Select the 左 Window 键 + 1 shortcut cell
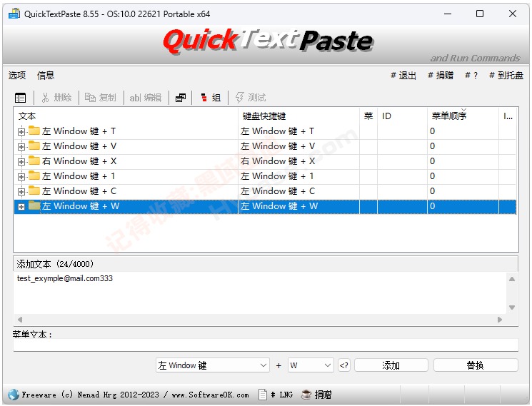 point(298,176)
